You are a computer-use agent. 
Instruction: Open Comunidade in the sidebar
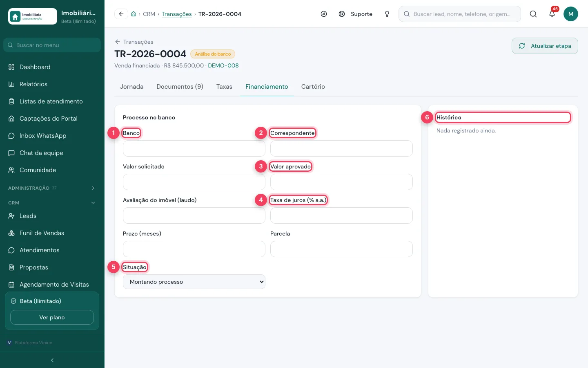52,170
